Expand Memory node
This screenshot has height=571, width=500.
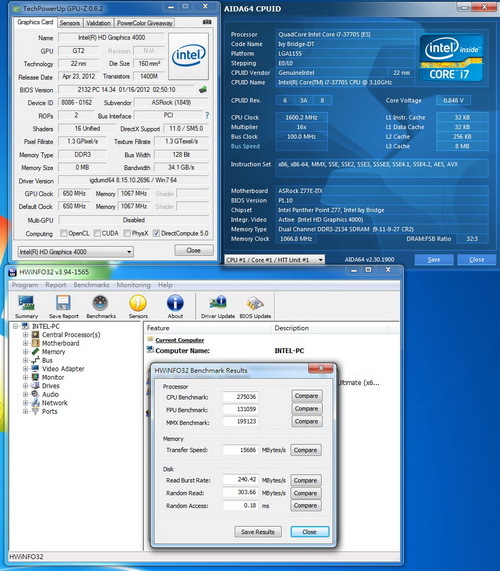tap(25, 352)
